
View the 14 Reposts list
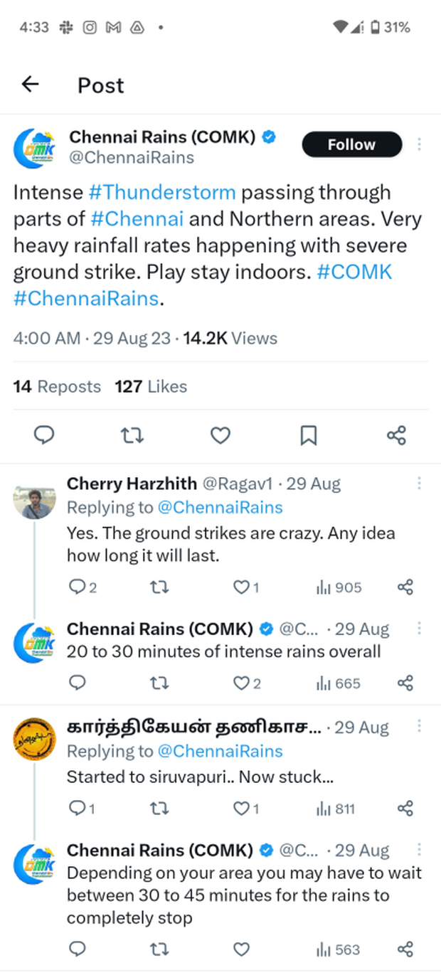tap(57, 387)
